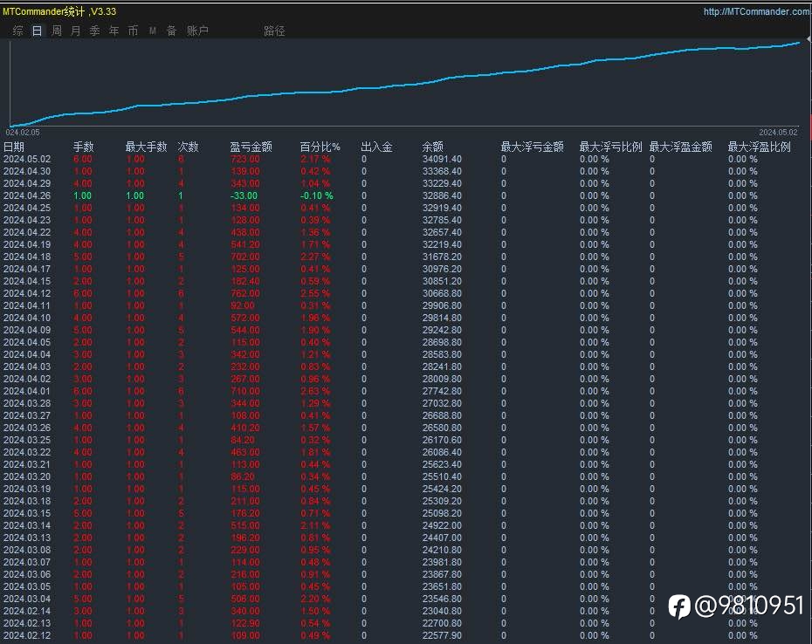Click the 余额 balance column header

click(433, 147)
